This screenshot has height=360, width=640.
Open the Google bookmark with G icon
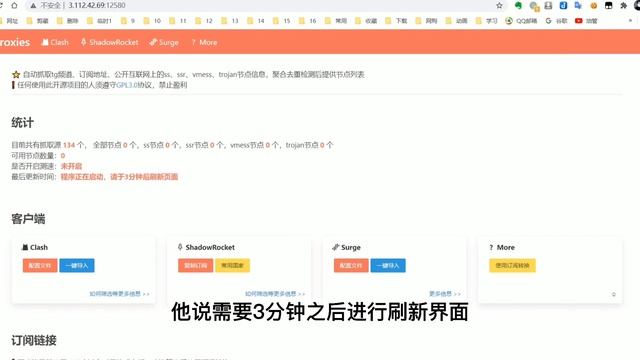tap(556, 21)
